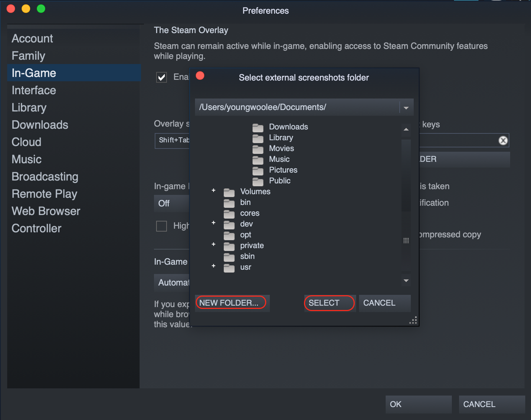The width and height of the screenshot is (531, 420).
Task: Click the folder list scrollbar grip
Action: [406, 241]
